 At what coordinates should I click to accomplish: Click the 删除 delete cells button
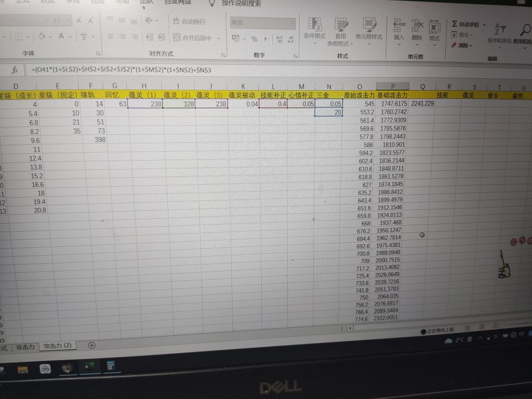417,32
